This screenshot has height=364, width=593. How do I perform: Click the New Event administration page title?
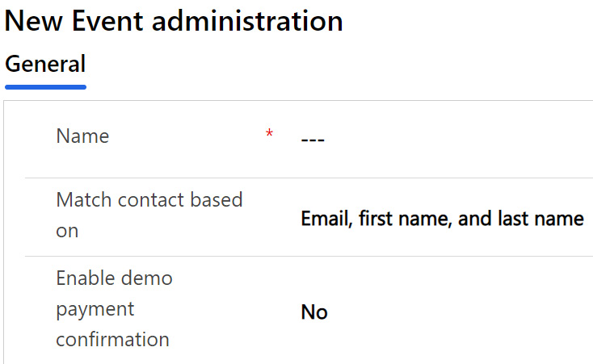pyautogui.click(x=174, y=20)
